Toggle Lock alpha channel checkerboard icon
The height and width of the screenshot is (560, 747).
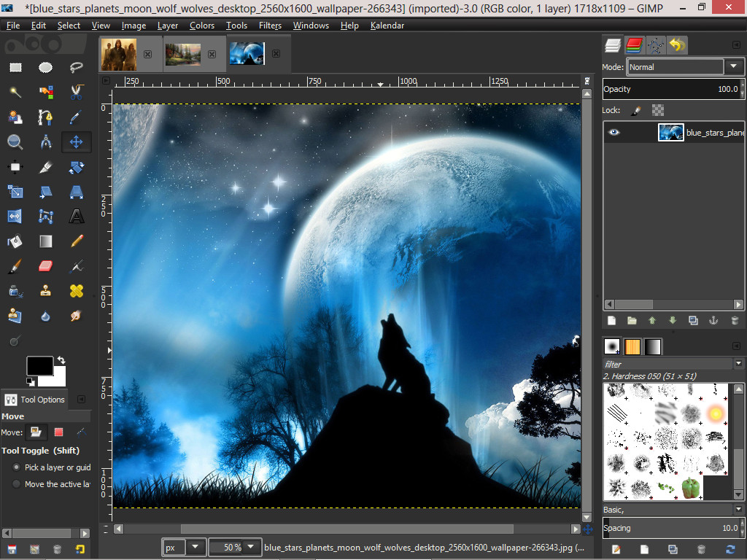point(658,111)
